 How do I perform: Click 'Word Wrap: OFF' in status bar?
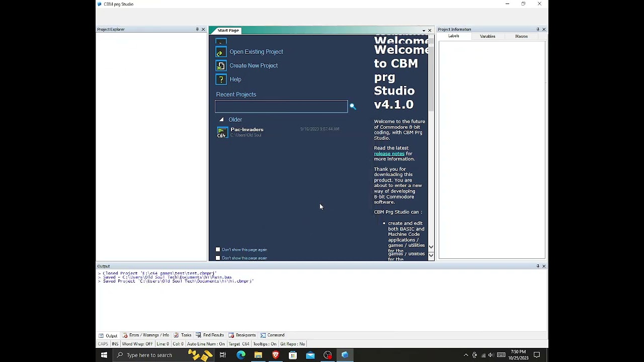coord(137,344)
